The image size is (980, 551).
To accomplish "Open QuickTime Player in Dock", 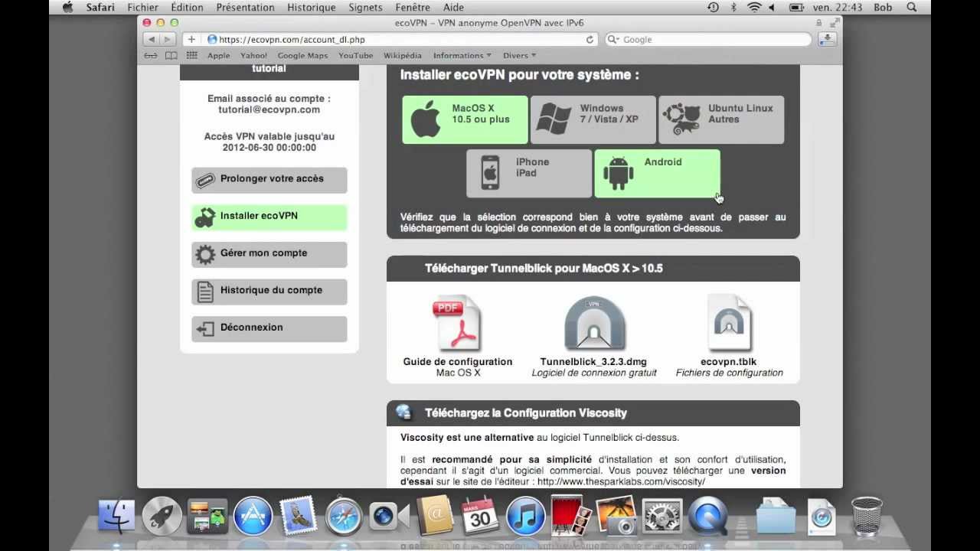I will coord(707,516).
